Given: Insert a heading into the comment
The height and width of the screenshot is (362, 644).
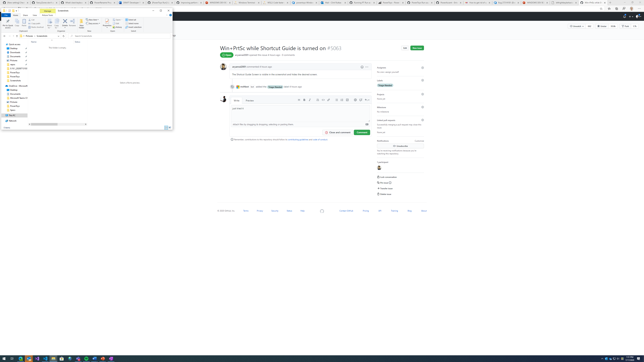Looking at the screenshot, I should tap(299, 100).
